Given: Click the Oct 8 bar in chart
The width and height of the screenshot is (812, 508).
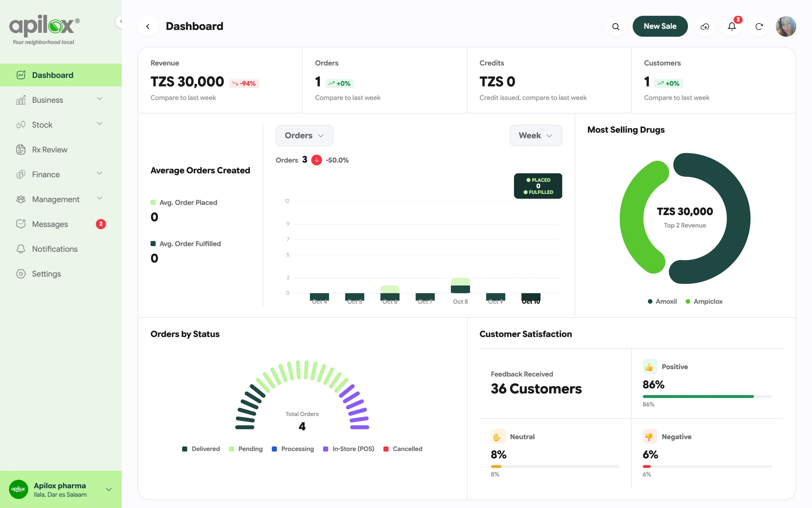Looking at the screenshot, I should click(460, 285).
